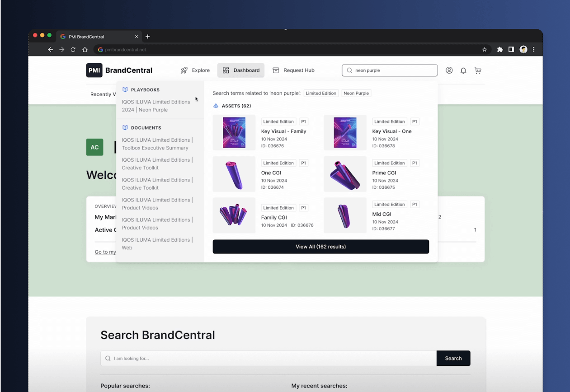The image size is (570, 392).
Task: Open the notifications bell icon
Action: click(x=463, y=70)
